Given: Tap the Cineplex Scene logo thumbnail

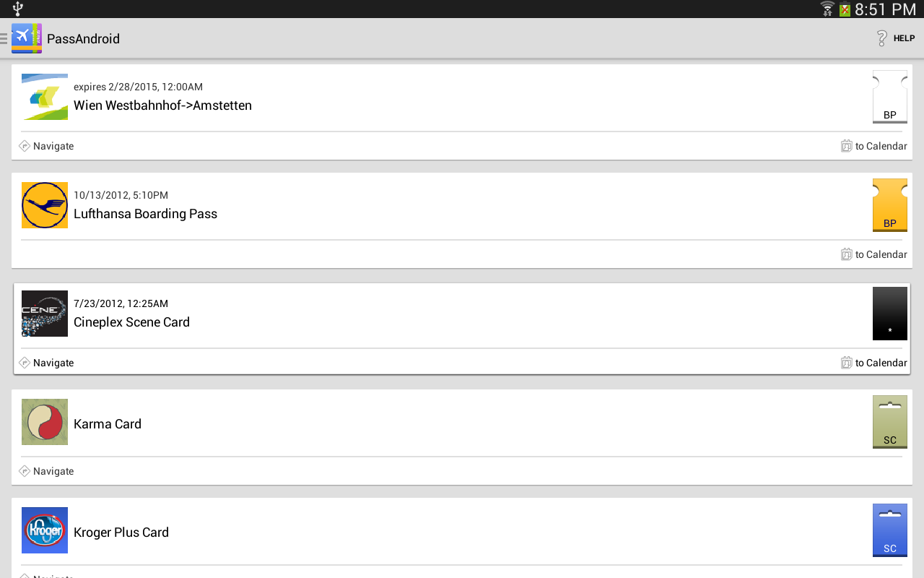Looking at the screenshot, I should point(45,314).
